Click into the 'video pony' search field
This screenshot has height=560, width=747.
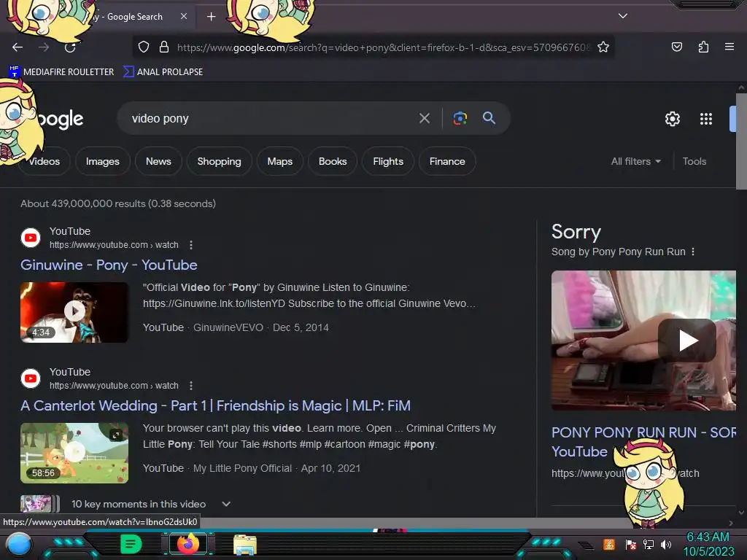(x=267, y=118)
